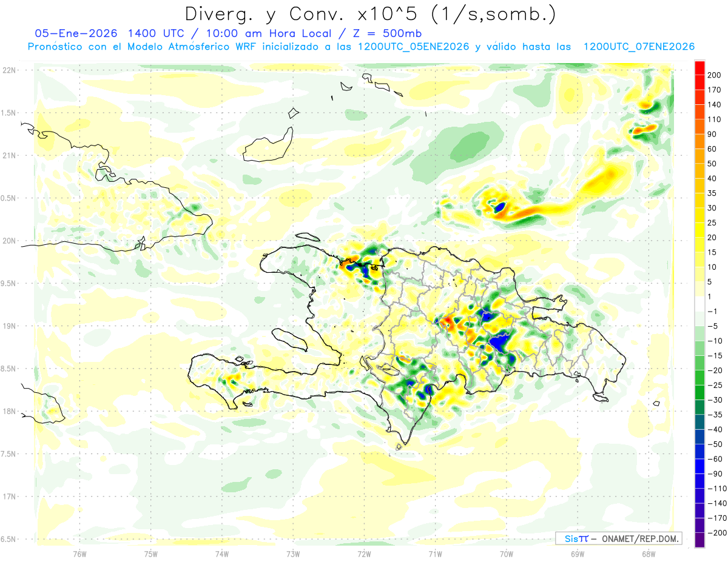Click the '19N' latitude label
Screen dimensions: 728x562
8,326
